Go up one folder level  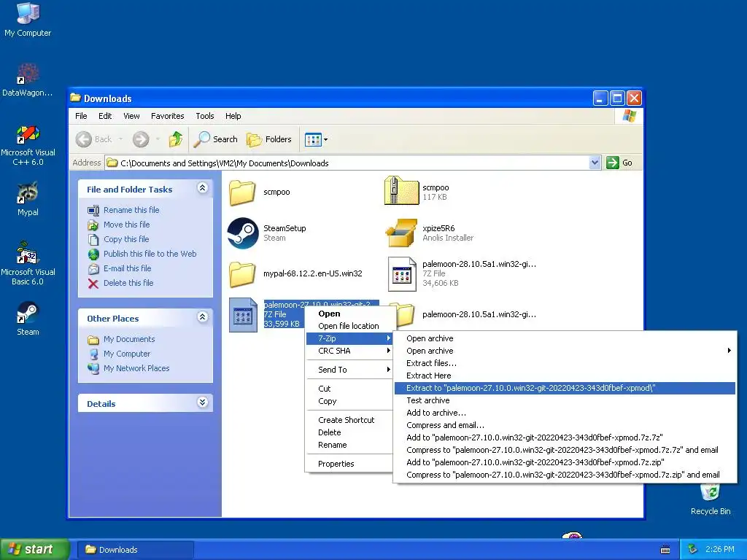coord(176,139)
